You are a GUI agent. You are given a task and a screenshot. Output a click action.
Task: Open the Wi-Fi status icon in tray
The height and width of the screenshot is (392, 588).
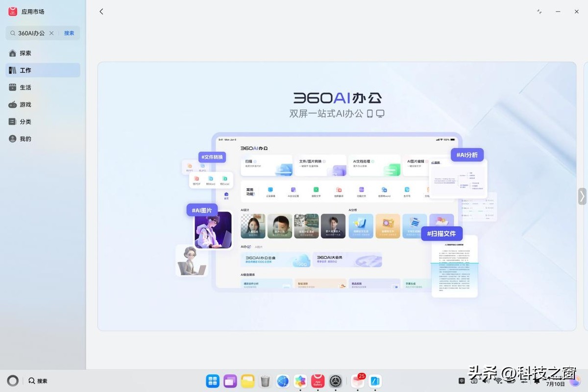pos(498,381)
